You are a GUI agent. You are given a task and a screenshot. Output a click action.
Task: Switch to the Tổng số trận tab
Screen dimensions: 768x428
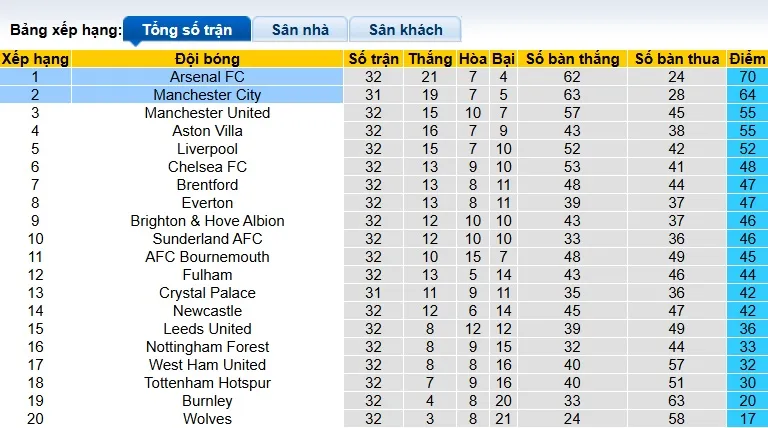tap(185, 30)
